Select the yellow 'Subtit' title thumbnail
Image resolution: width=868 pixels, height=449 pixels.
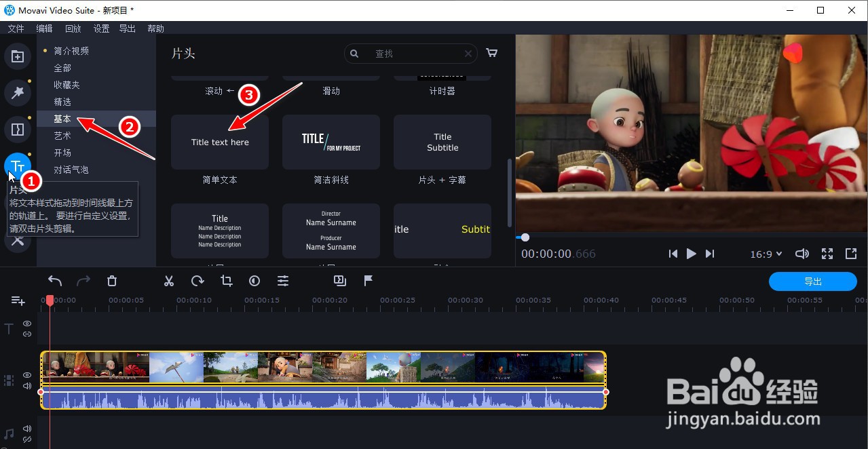(442, 231)
